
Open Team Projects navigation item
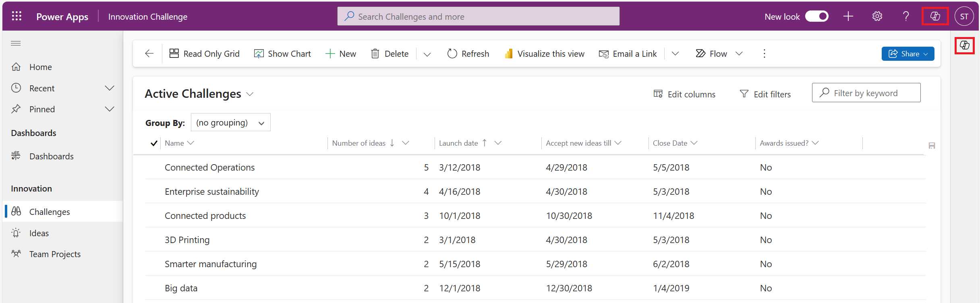63,254
